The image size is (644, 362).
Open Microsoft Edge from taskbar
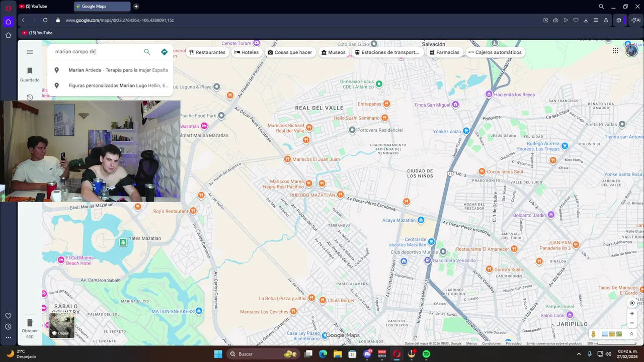(x=323, y=354)
